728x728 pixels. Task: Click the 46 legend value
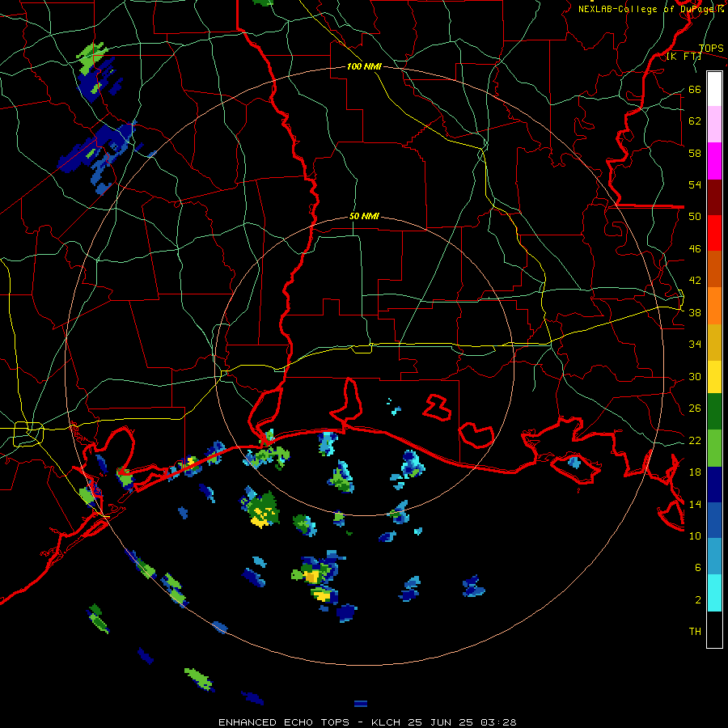695,249
